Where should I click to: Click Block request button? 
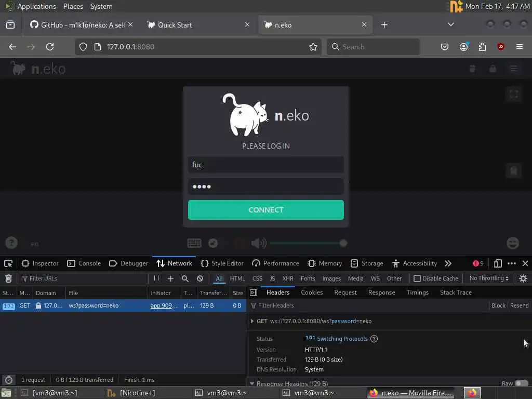[x=498, y=305]
